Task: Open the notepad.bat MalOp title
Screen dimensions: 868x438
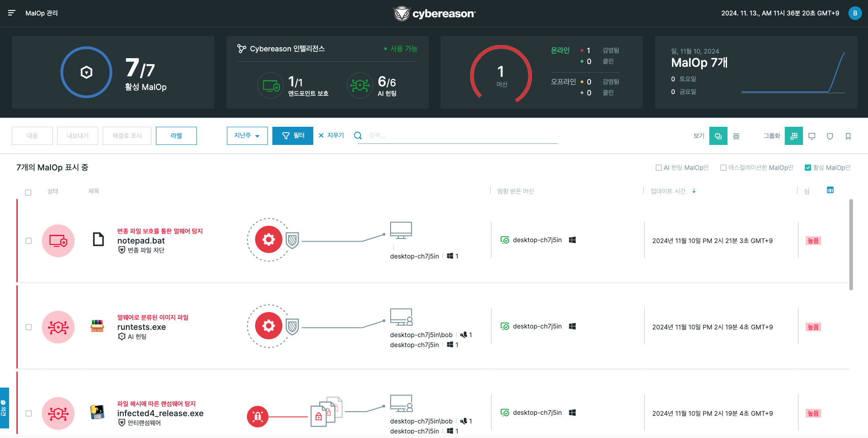Action: [141, 241]
